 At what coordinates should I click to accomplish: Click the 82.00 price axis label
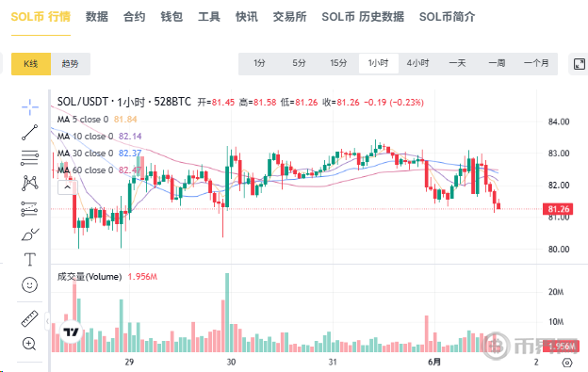pos(559,186)
